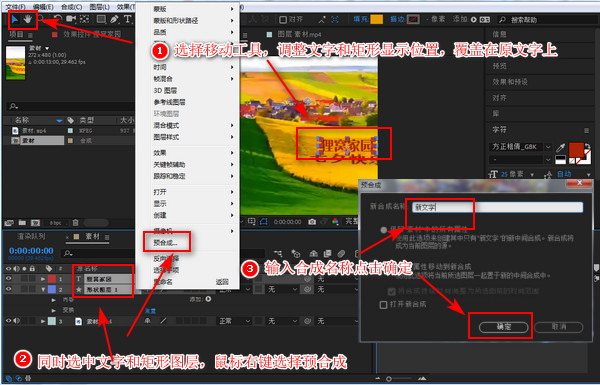Open the 方正粗倩_GBK font dropdown
Viewport: 600px width, 385px height.
click(x=521, y=147)
